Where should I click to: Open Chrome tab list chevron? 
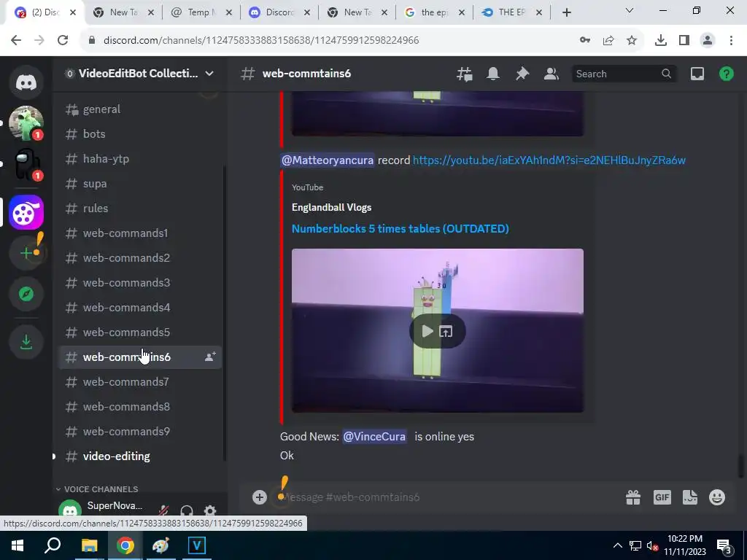coord(630,10)
